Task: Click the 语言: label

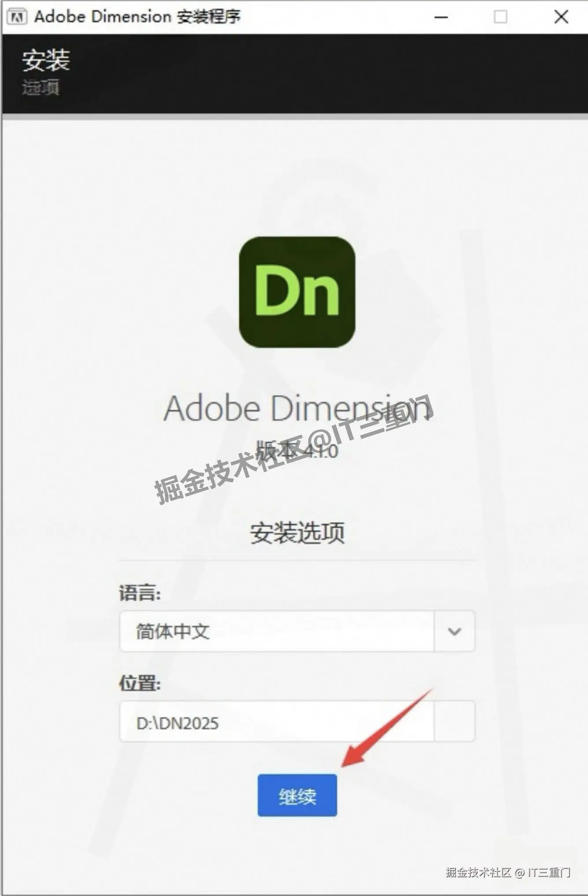Action: 140,593
